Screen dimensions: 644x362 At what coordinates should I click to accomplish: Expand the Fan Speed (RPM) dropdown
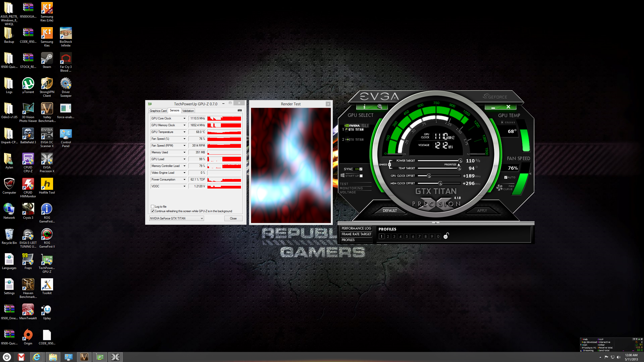click(184, 146)
